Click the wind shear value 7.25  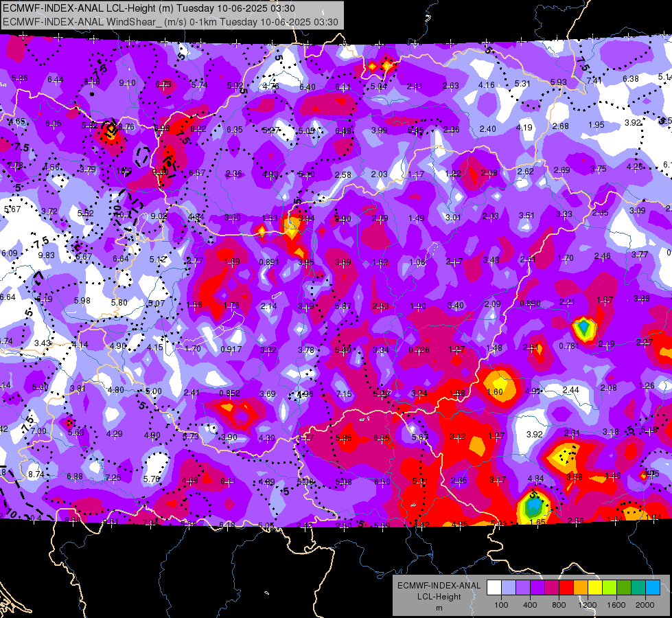click(x=113, y=478)
